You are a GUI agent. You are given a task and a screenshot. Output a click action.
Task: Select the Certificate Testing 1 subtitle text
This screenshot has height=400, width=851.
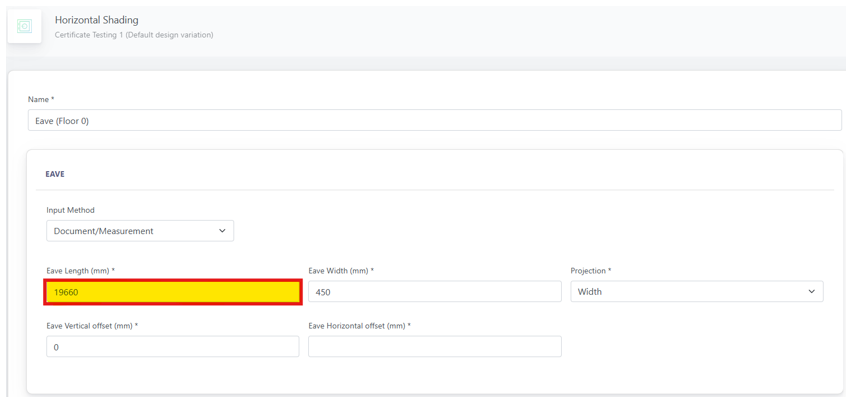tap(134, 35)
